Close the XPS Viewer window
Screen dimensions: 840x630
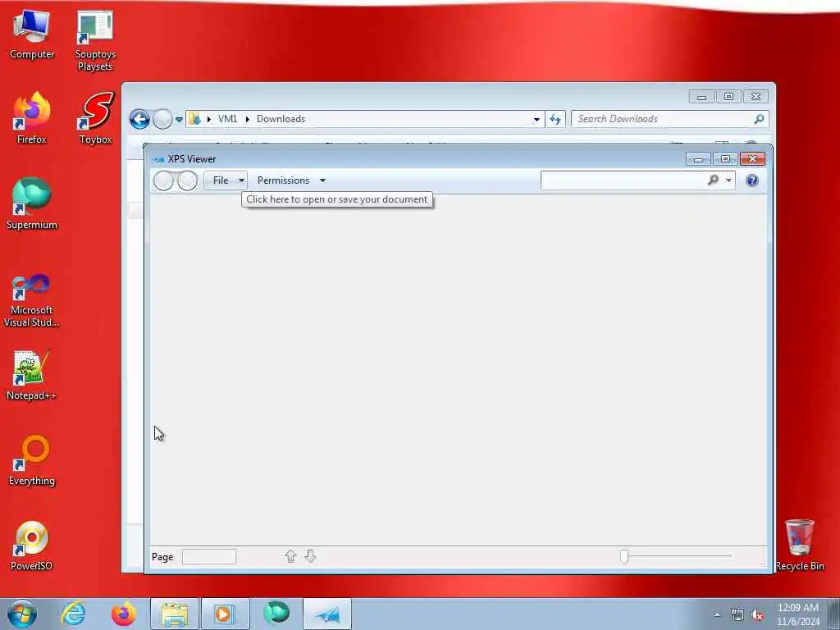tap(752, 158)
